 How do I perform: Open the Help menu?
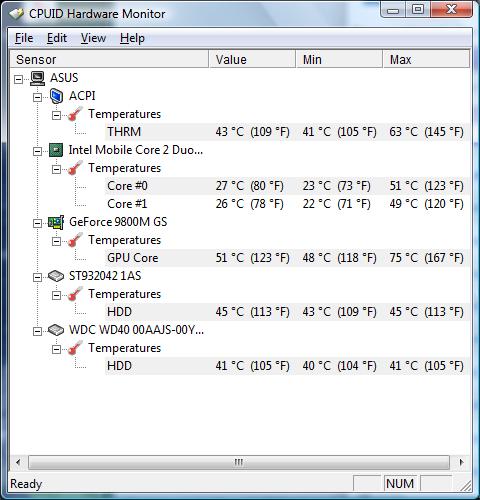(132, 38)
